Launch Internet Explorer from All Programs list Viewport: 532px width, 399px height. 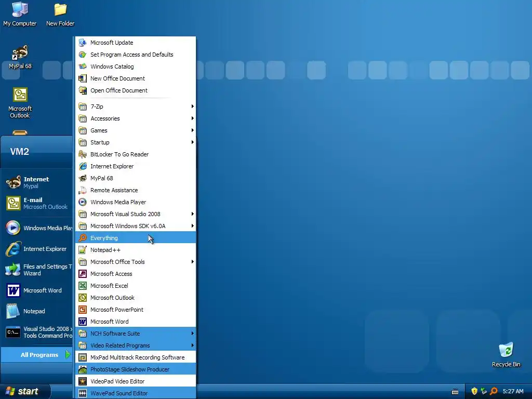[136, 166]
